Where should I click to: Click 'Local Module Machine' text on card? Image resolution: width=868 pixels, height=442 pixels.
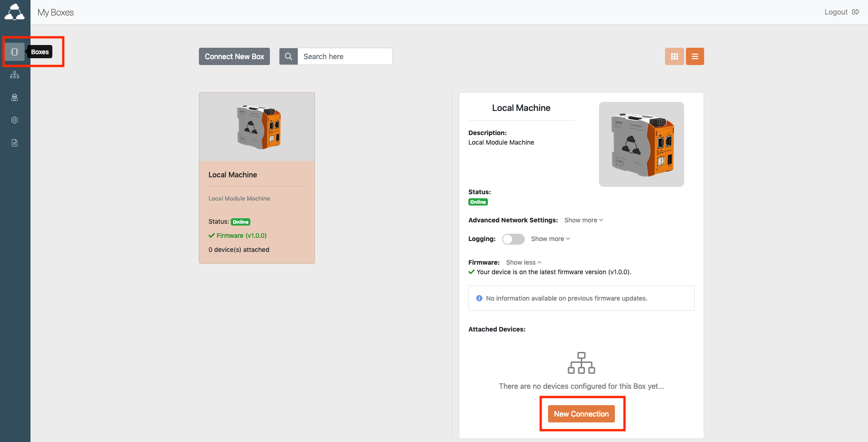pyautogui.click(x=239, y=199)
